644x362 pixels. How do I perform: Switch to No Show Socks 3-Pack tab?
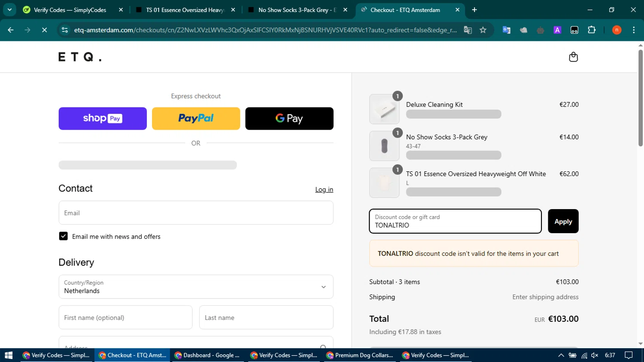pyautogui.click(x=297, y=10)
